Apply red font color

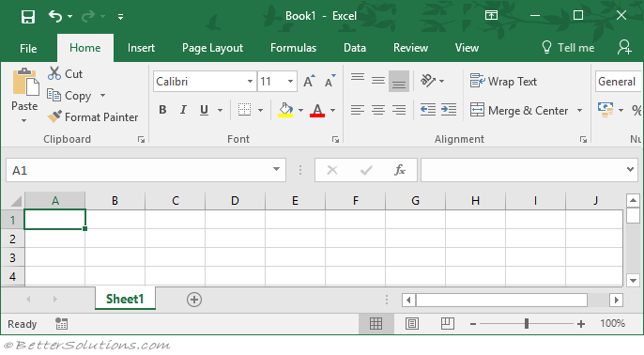click(317, 110)
